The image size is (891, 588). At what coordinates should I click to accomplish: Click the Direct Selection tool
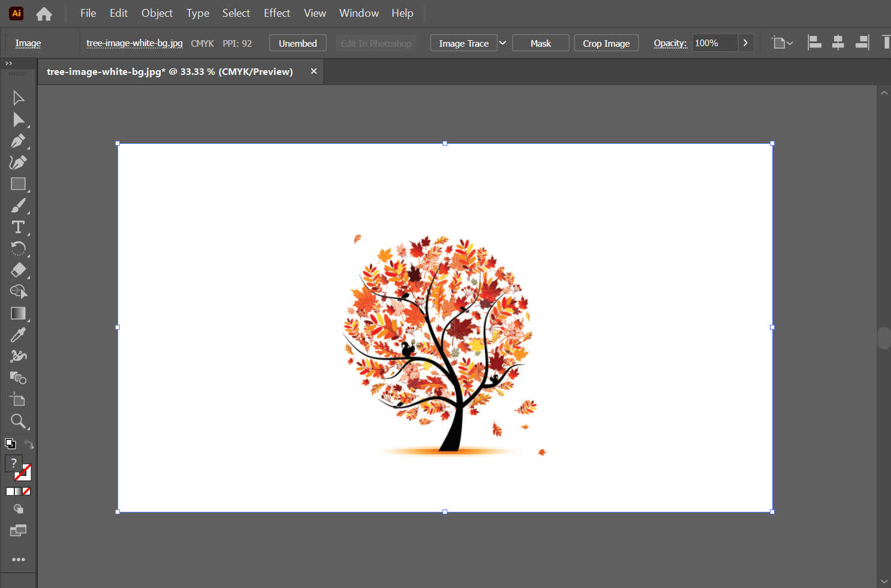[x=18, y=120]
